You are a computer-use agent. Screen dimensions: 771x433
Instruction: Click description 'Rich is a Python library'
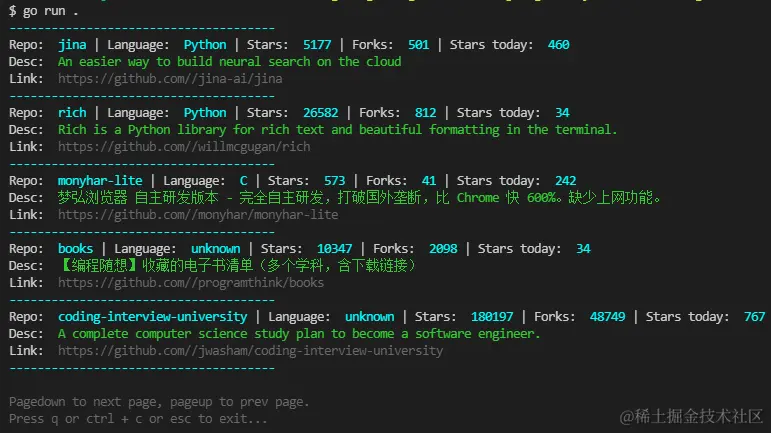coord(337,130)
